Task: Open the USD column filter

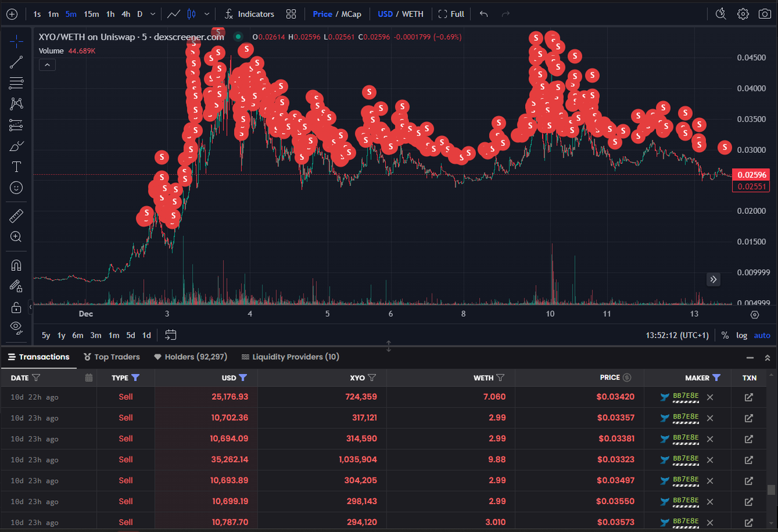Action: click(242, 378)
